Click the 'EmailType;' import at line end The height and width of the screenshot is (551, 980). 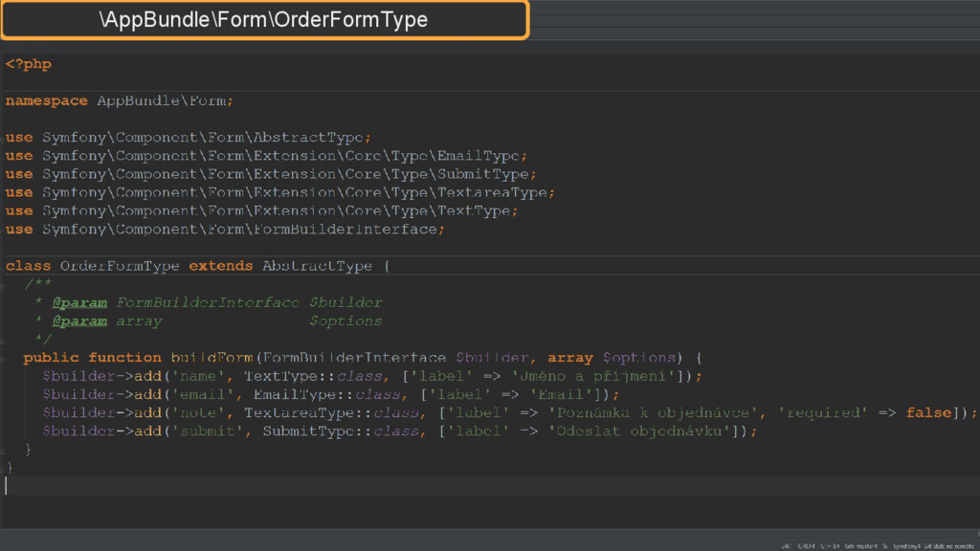pos(482,156)
